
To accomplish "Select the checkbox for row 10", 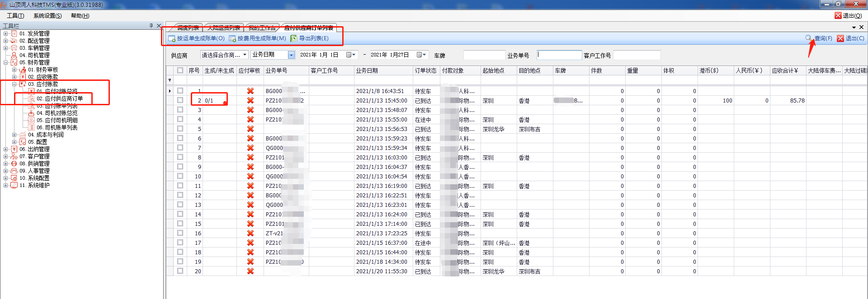I will [x=180, y=176].
